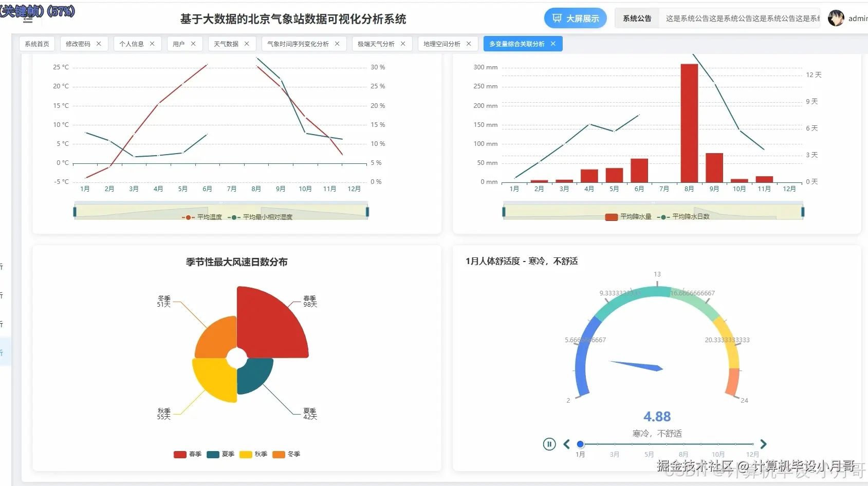Toggle 夏季 in the wind pie legend
This screenshot has height=486, width=868.
220,454
